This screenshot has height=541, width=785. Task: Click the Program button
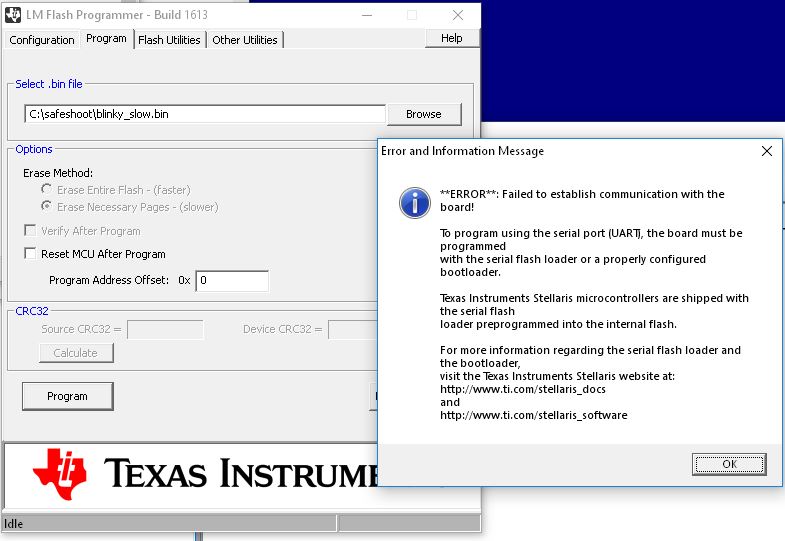[68, 396]
